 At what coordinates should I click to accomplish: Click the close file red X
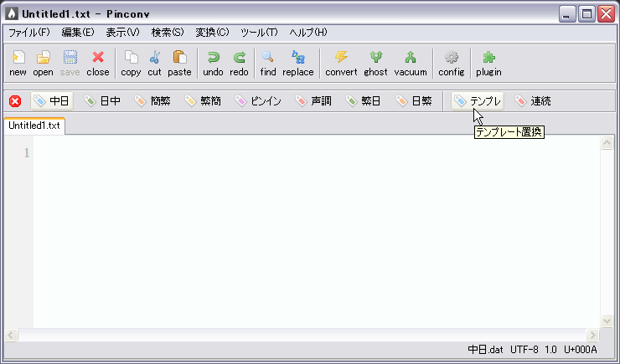coord(98,63)
